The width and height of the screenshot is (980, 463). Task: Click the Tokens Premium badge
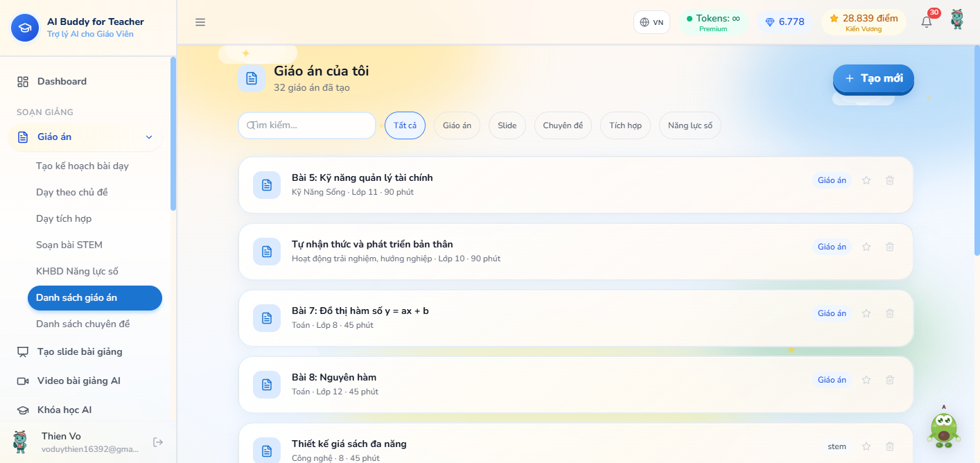tap(713, 22)
